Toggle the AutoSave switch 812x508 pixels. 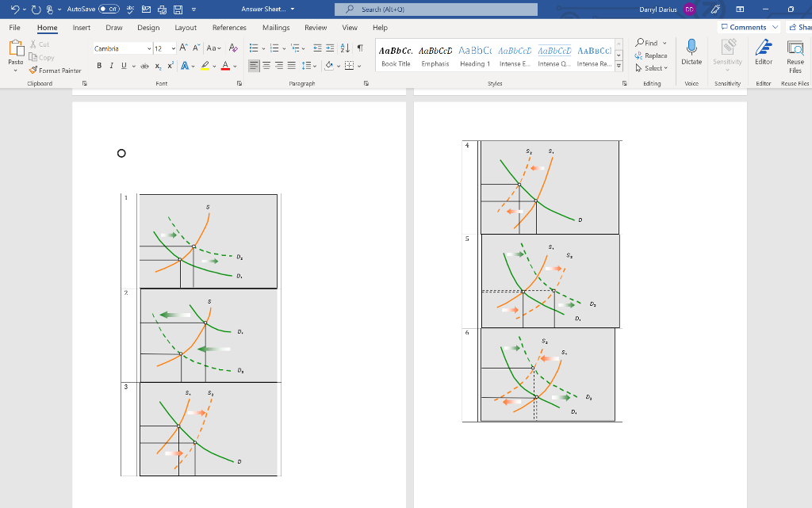tap(109, 10)
